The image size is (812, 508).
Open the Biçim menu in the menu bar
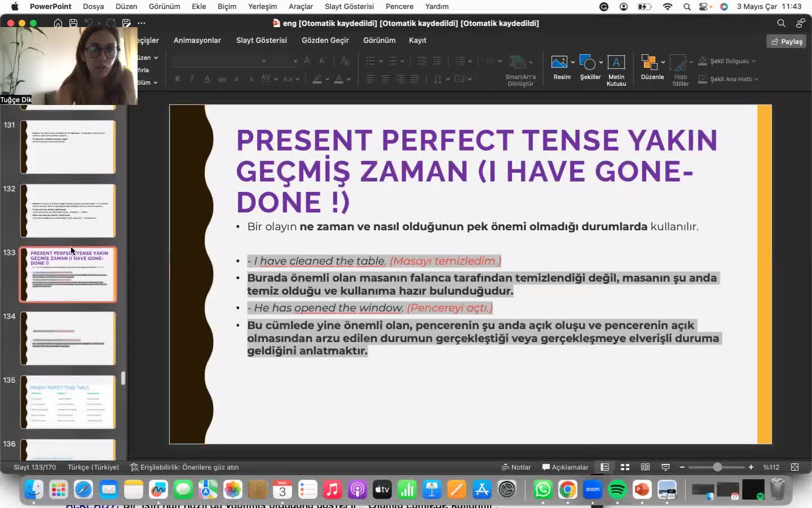(x=227, y=6)
